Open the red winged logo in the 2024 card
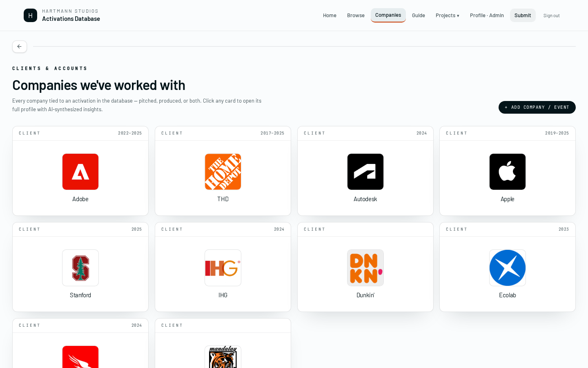 click(80, 357)
